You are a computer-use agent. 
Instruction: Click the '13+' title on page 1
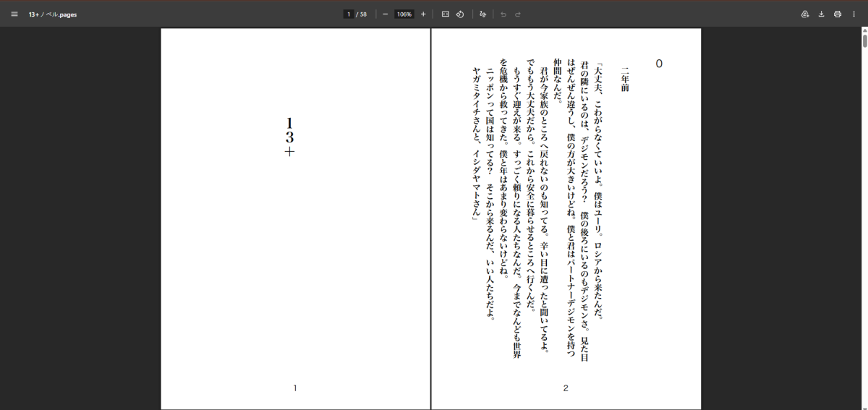290,137
